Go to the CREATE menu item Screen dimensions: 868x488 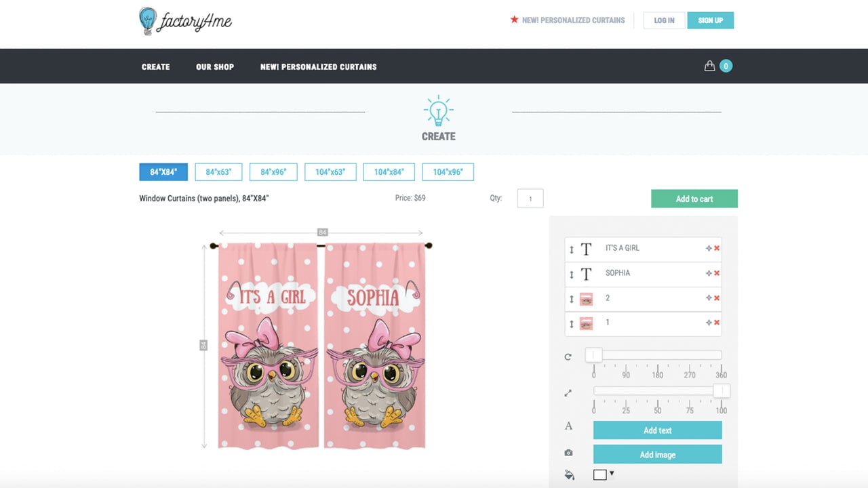pyautogui.click(x=156, y=66)
